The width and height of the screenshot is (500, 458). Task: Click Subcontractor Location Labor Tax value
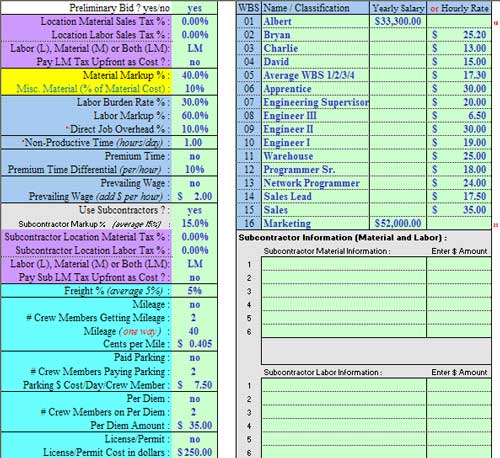tap(195, 250)
